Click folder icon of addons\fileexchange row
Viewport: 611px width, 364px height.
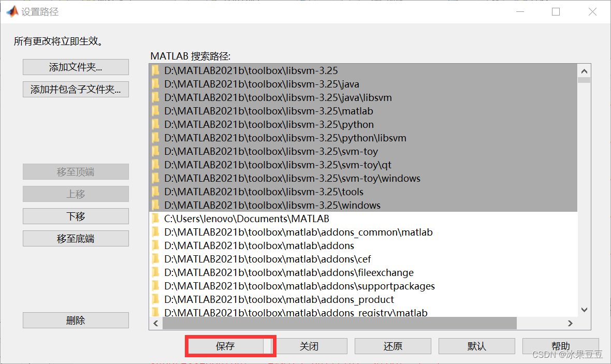coord(155,272)
